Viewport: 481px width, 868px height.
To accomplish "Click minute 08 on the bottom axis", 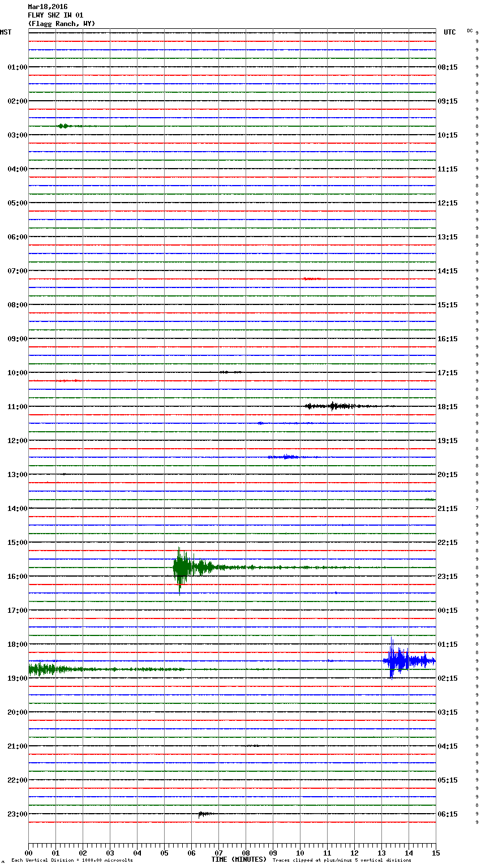I will pos(246,853).
